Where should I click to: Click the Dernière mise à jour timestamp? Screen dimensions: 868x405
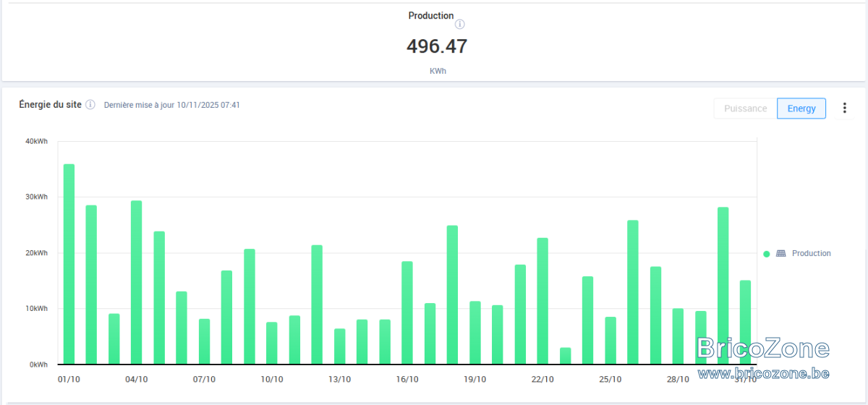[x=172, y=105]
